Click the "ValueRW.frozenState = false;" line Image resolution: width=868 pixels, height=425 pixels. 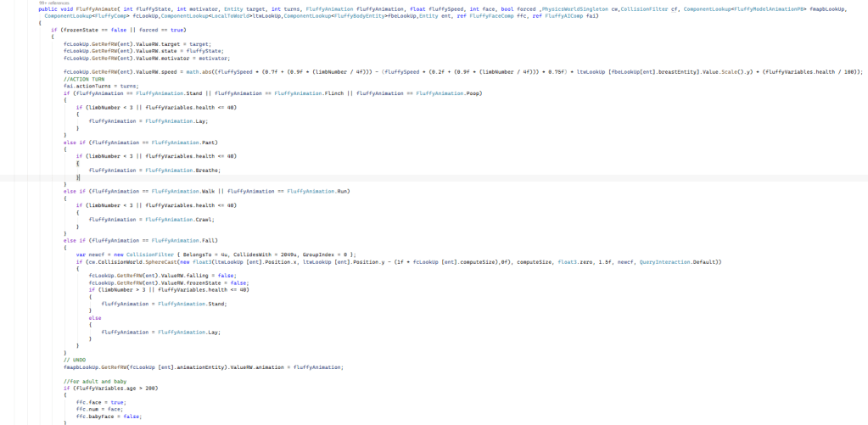(169, 282)
